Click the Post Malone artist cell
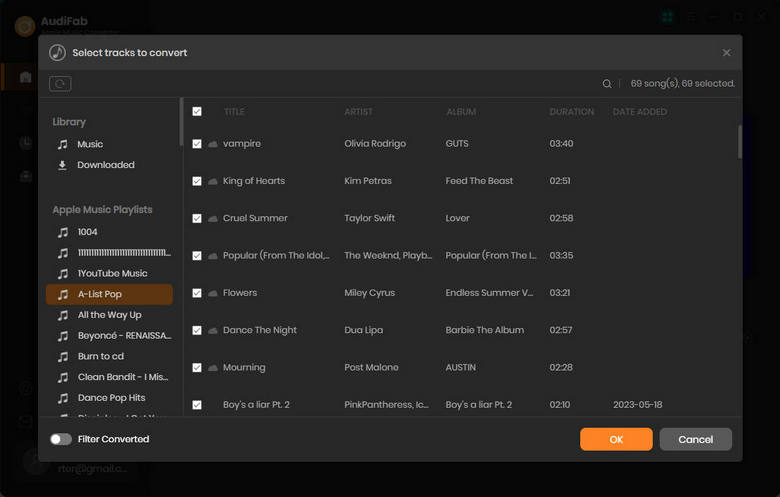This screenshot has height=497, width=780. (x=372, y=368)
